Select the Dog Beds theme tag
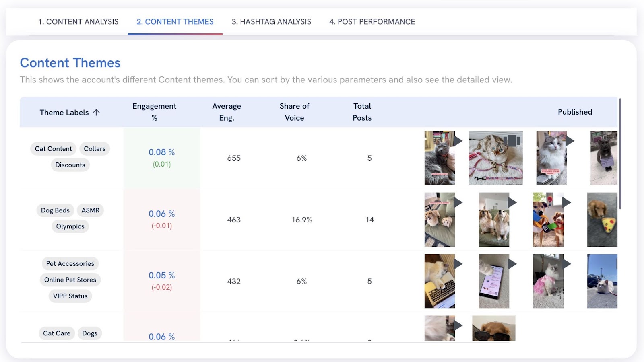 point(55,210)
